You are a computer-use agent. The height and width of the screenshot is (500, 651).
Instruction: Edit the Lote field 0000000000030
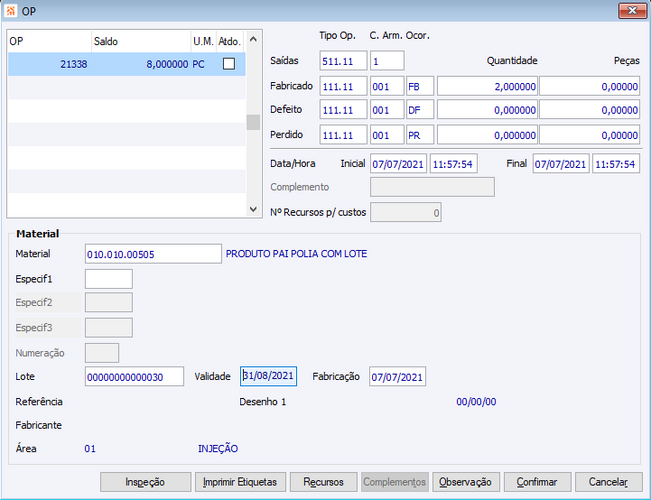point(134,376)
